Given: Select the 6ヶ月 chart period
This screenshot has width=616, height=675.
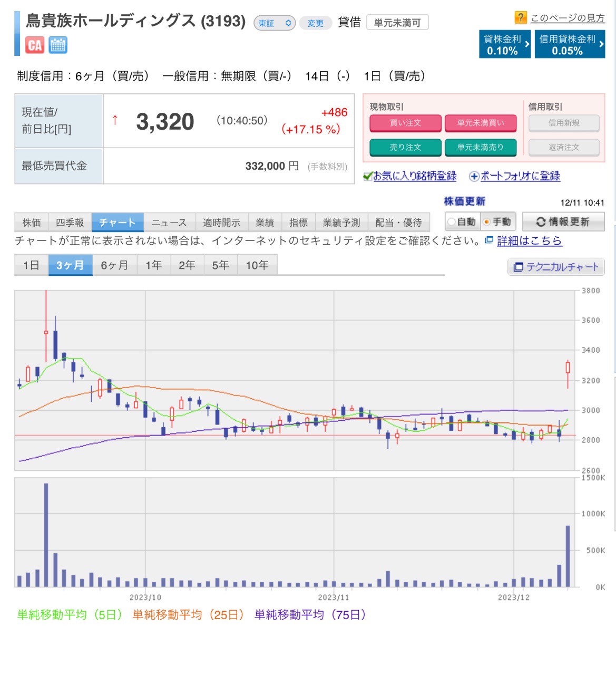Looking at the screenshot, I should [115, 265].
